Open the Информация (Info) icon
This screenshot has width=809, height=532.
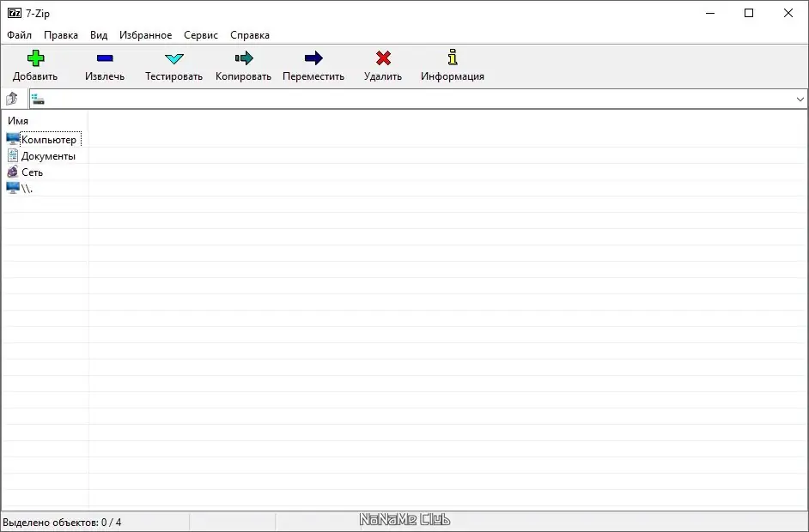tap(452, 58)
